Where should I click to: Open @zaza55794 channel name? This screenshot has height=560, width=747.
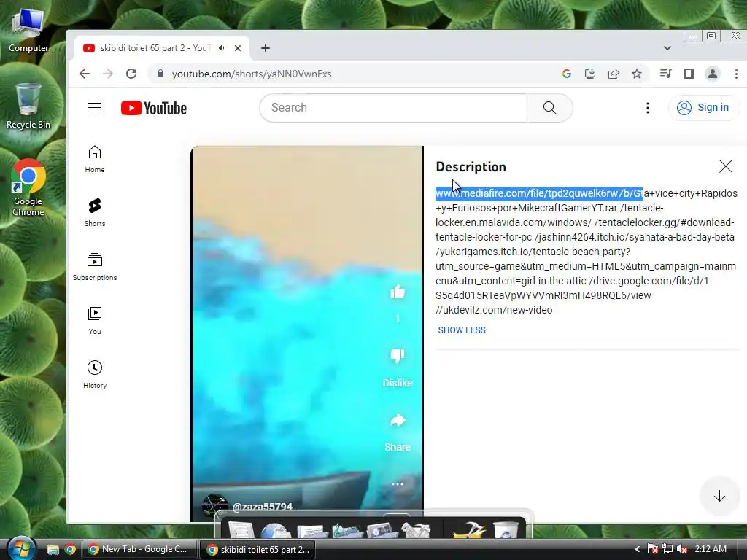tap(262, 507)
